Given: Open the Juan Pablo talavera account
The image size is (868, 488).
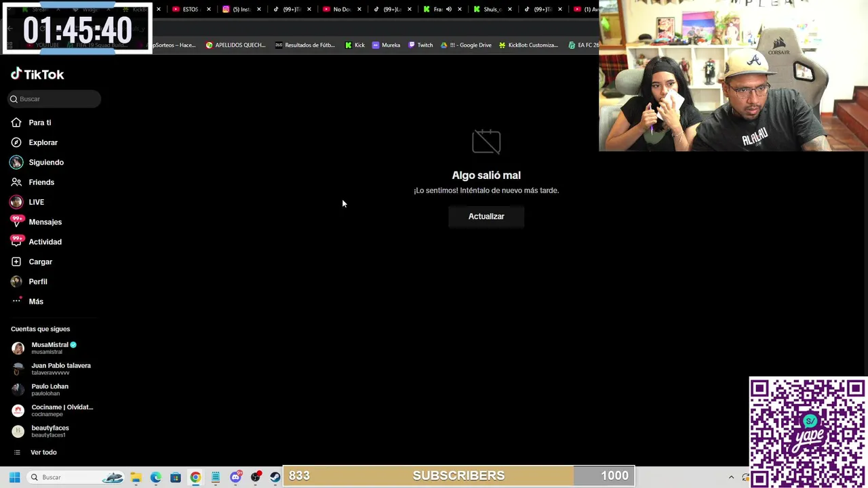Looking at the screenshot, I should pyautogui.click(x=54, y=369).
